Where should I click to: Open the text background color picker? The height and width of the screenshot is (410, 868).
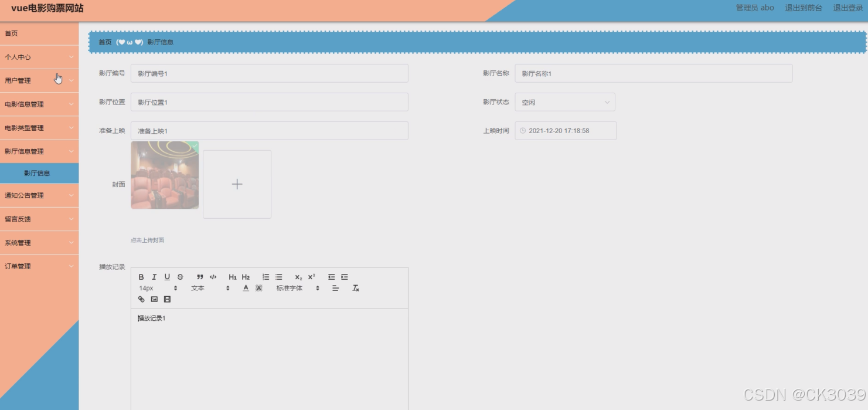tap(258, 288)
